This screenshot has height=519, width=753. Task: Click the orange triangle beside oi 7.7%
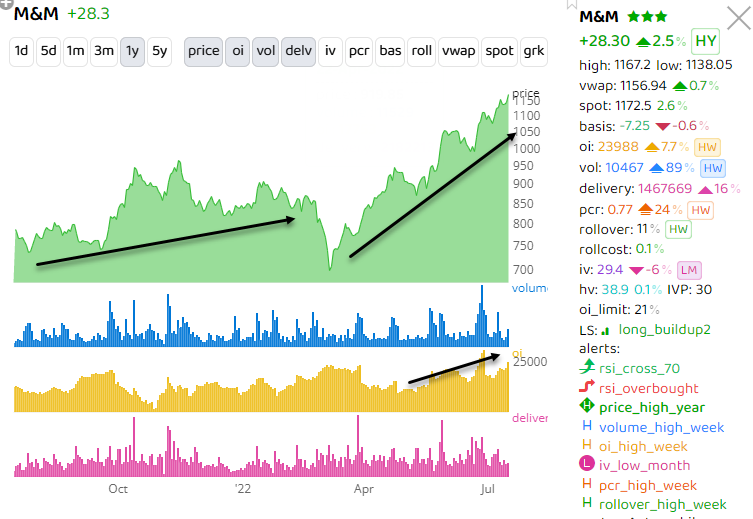652,147
